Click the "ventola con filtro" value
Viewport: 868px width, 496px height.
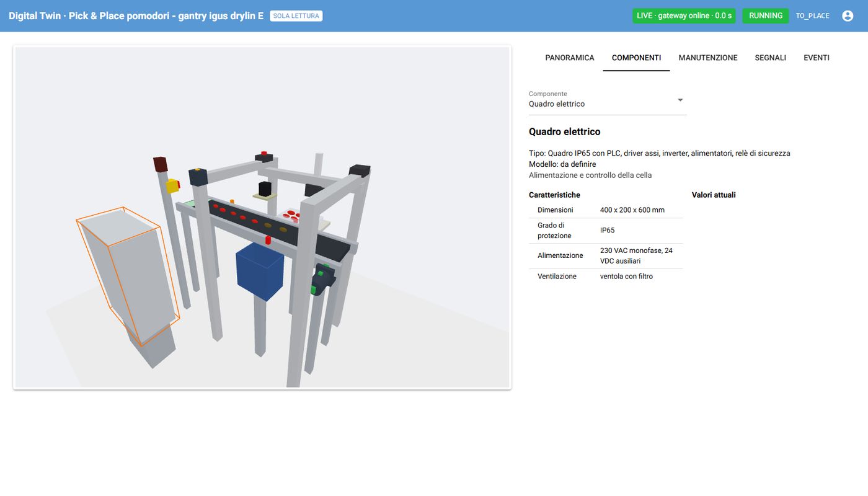point(627,277)
